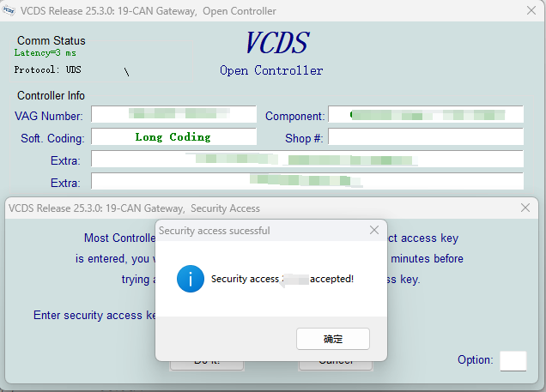Click the second Extra field
This screenshot has width=546, height=392.
click(x=306, y=181)
